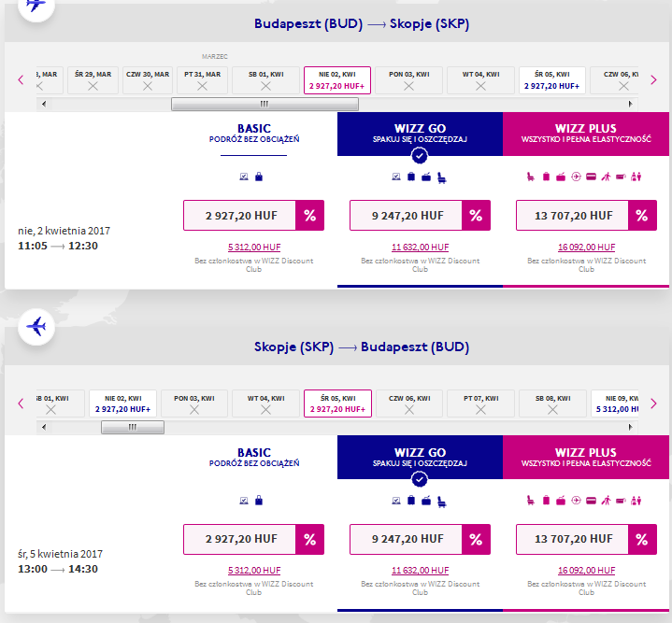Click the right arrow of the return dates scrollbar
This screenshot has height=623, width=672.
631,428
